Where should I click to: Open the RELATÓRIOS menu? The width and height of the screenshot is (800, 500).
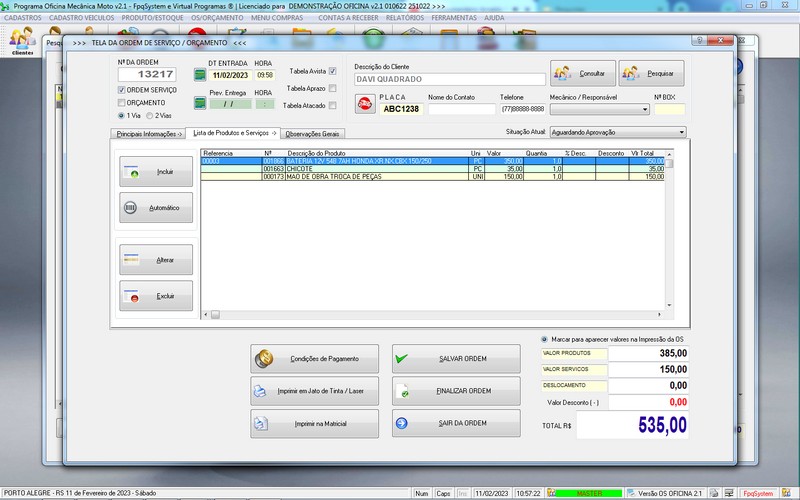(x=405, y=17)
